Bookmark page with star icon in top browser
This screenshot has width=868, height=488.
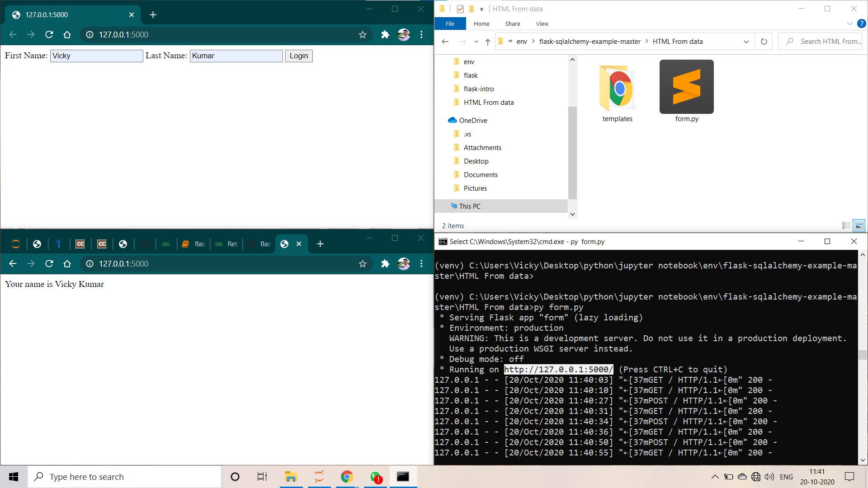[362, 35]
